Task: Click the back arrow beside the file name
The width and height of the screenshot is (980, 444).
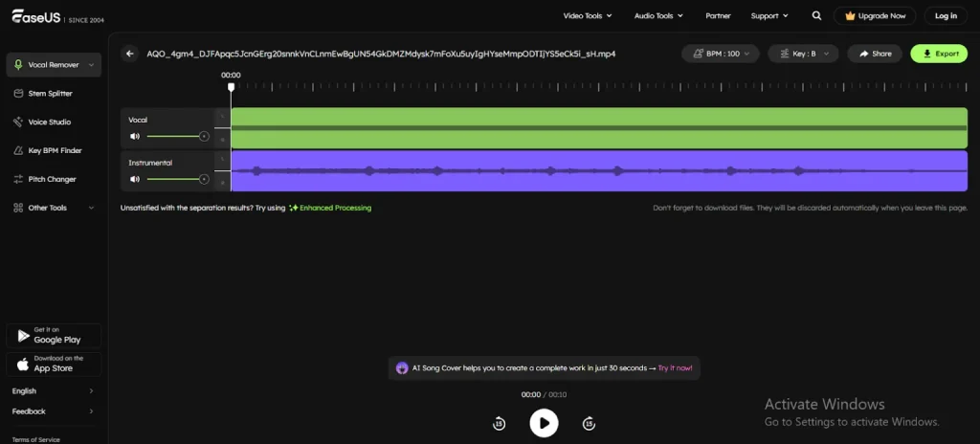Action: pyautogui.click(x=130, y=54)
